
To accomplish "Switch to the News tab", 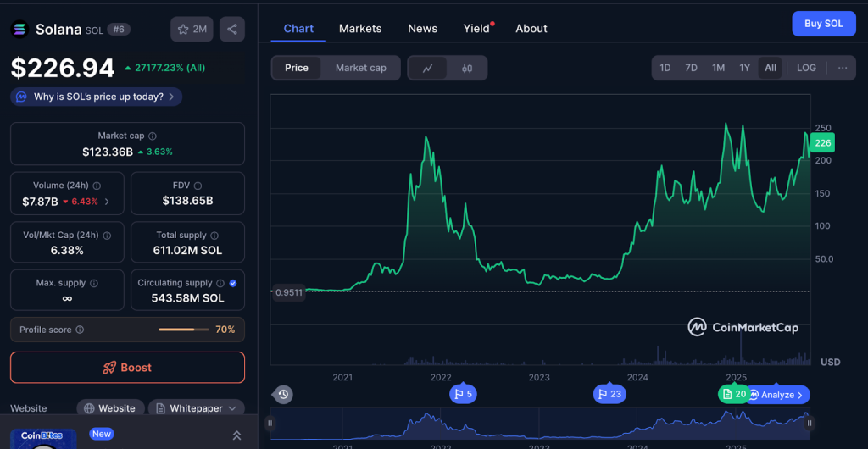I will [x=422, y=28].
